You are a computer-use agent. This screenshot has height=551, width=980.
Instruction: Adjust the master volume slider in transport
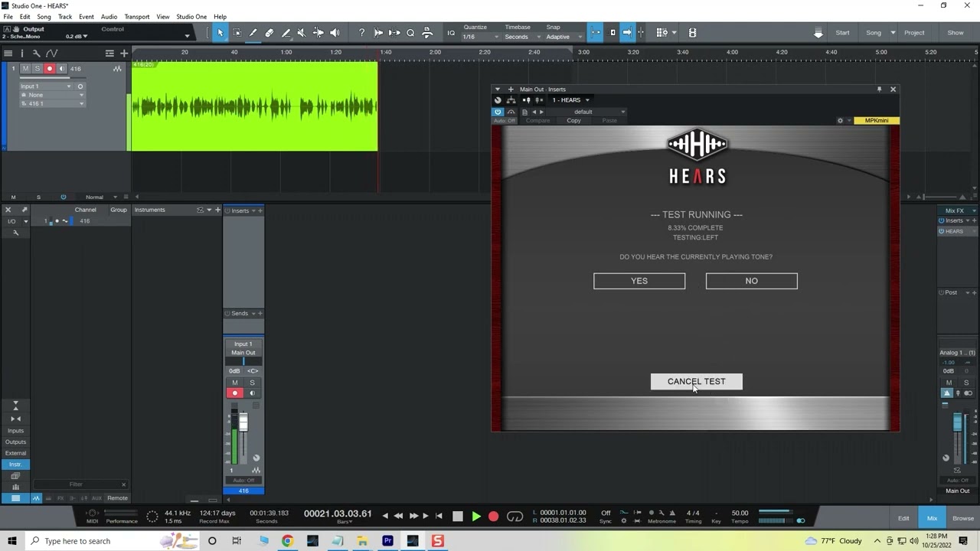click(x=775, y=512)
